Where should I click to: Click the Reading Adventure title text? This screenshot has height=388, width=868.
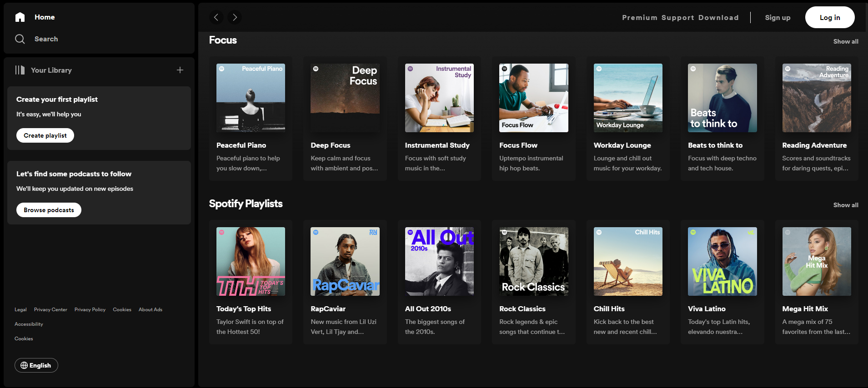814,145
